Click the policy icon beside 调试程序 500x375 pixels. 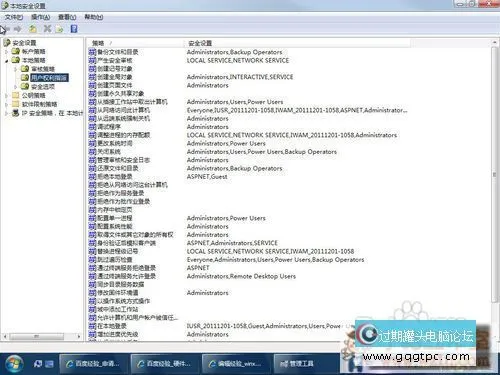point(92,127)
